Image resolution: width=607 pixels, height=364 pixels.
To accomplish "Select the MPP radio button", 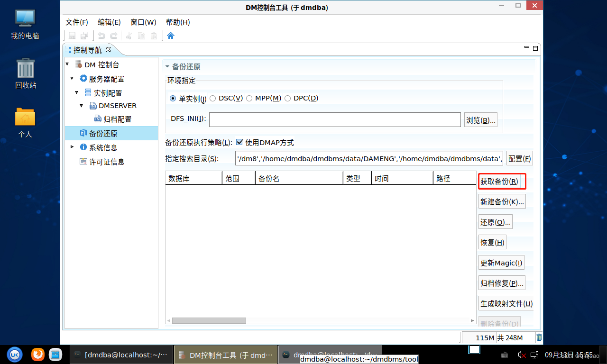I will click(249, 99).
